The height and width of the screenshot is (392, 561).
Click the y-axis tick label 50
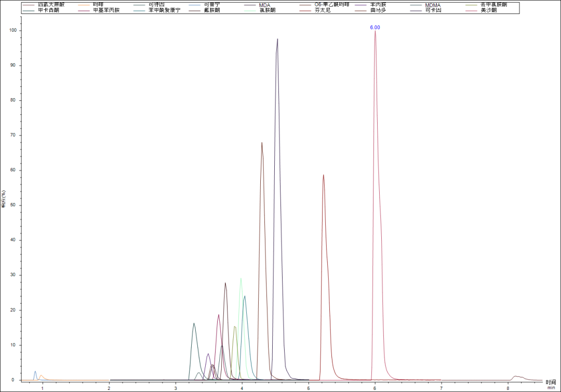point(13,205)
